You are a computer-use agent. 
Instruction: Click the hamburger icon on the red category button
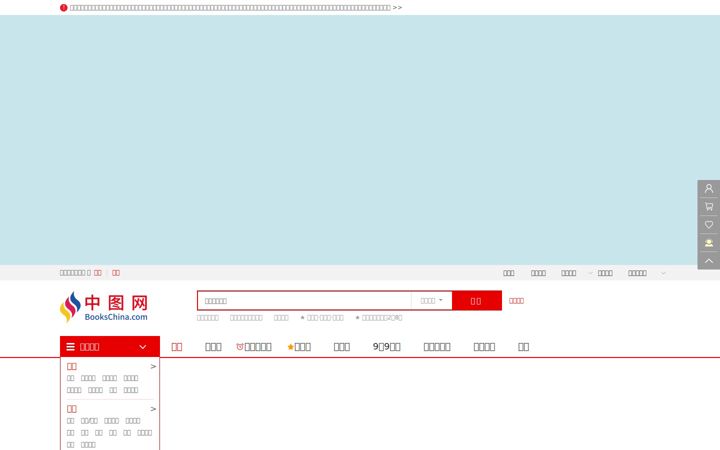(x=70, y=347)
